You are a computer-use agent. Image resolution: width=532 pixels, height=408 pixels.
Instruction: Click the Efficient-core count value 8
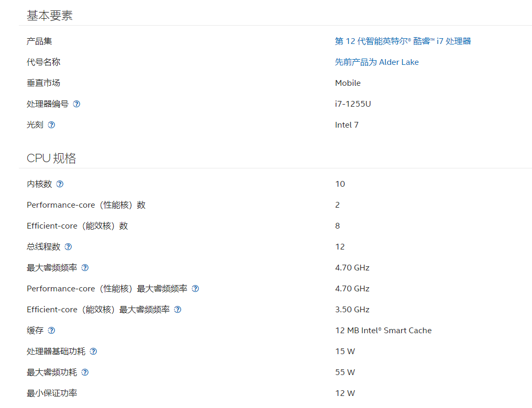pos(337,226)
